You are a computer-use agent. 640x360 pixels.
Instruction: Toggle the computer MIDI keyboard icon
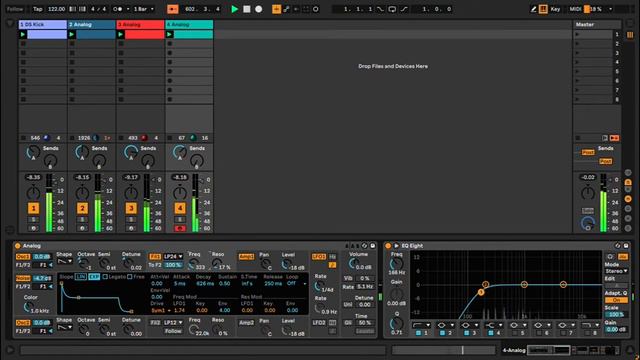tap(543, 9)
